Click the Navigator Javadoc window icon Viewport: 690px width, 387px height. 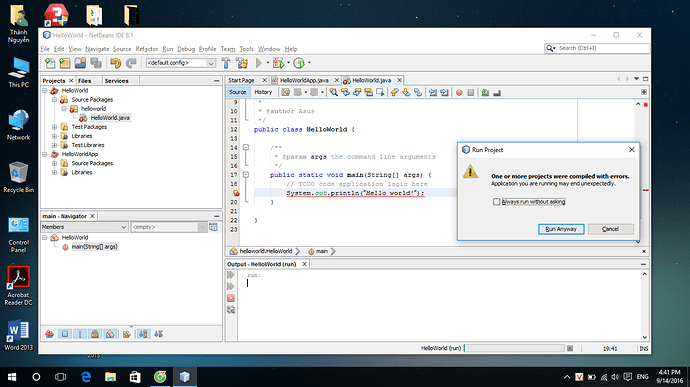[x=213, y=227]
